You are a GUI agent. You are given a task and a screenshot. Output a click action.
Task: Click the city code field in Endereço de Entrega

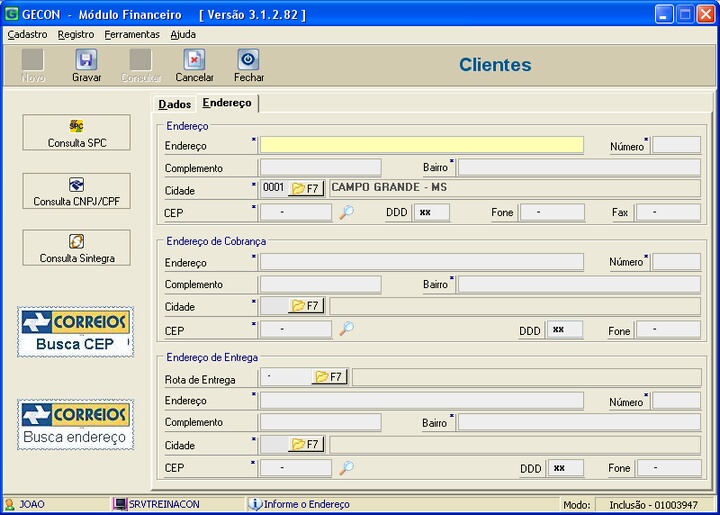click(x=274, y=444)
